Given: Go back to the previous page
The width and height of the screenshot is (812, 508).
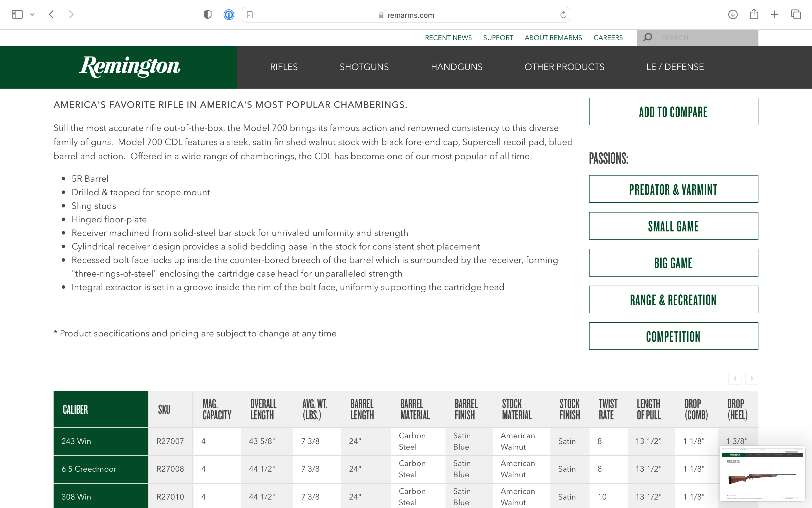Looking at the screenshot, I should coord(51,14).
